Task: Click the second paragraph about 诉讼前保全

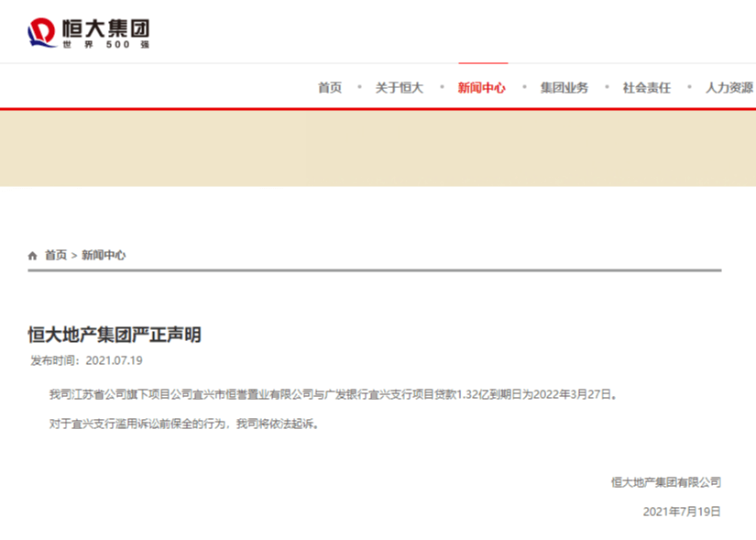Action: click(183, 424)
